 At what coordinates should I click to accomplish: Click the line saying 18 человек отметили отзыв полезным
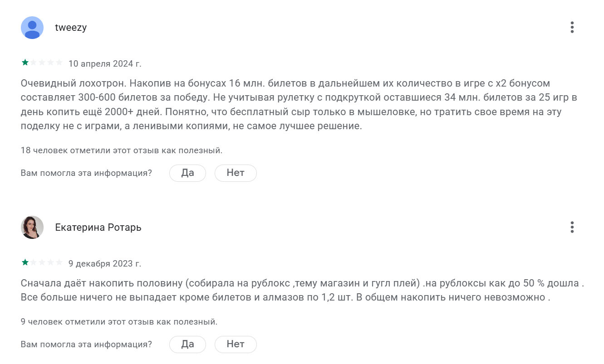pyautogui.click(x=122, y=150)
